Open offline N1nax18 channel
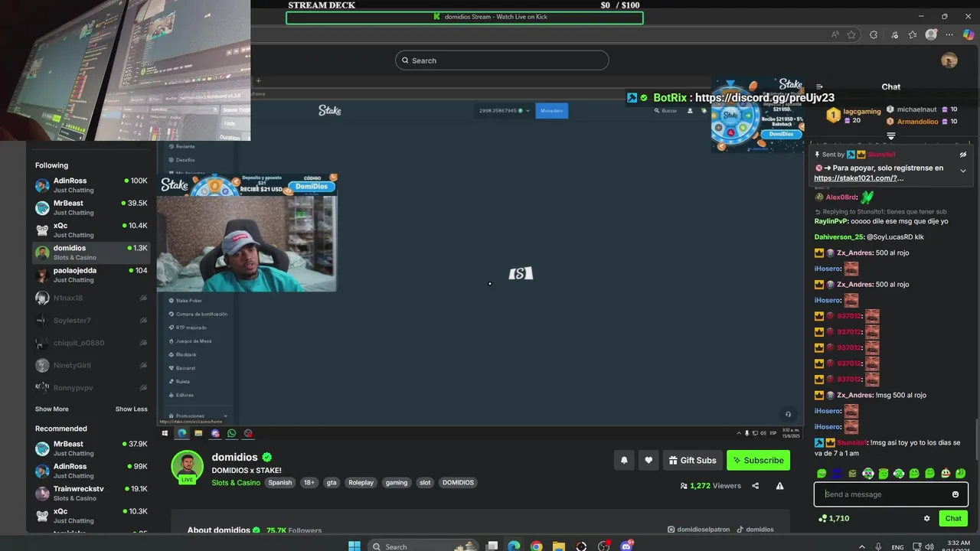 [x=90, y=298]
